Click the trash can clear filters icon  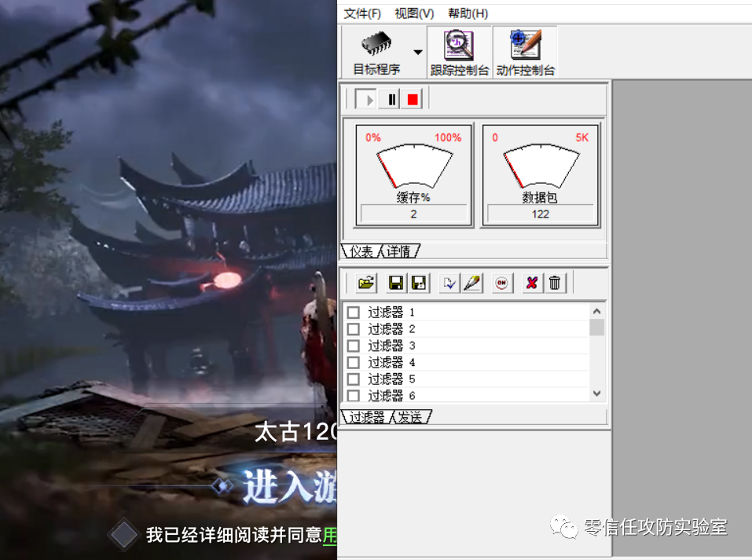[x=555, y=283]
